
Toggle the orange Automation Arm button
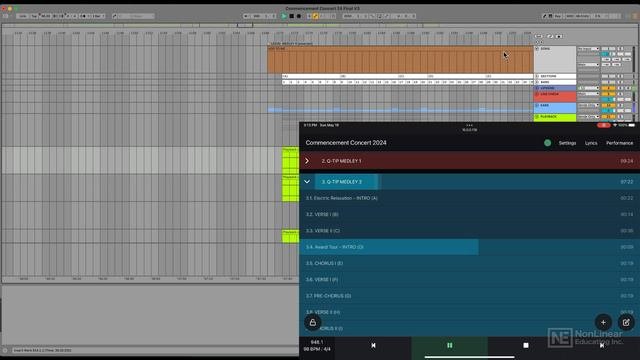pyautogui.click(x=316, y=16)
